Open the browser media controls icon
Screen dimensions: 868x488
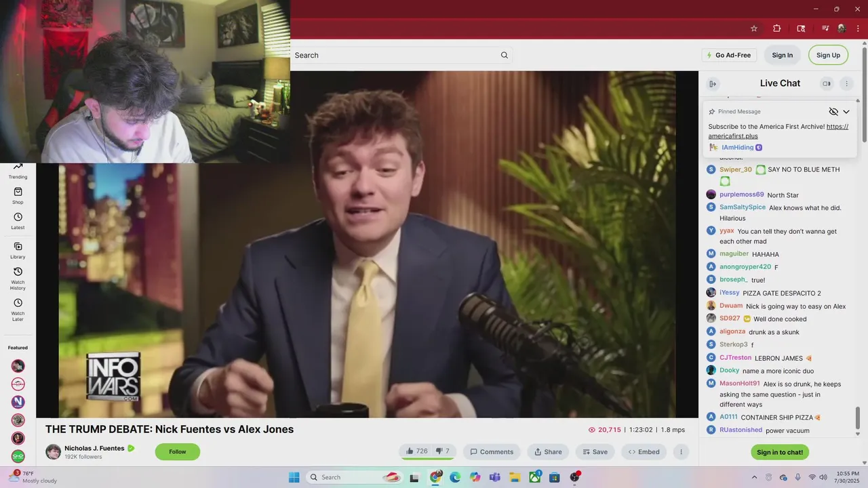825,28
